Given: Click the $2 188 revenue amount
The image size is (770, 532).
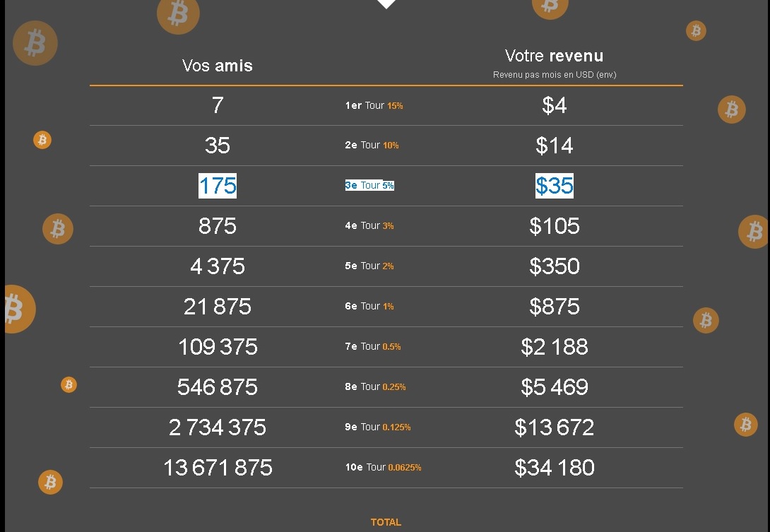Looking at the screenshot, I should (555, 346).
